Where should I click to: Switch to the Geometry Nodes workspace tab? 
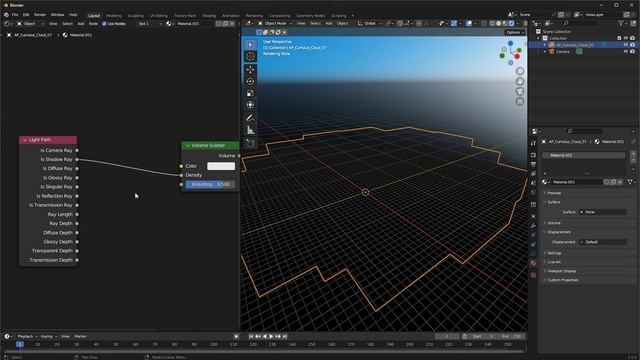[x=311, y=16]
